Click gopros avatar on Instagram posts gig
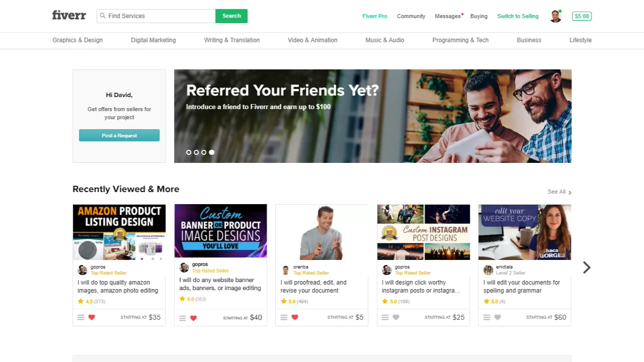The width and height of the screenshot is (644, 362). pyautogui.click(x=387, y=270)
